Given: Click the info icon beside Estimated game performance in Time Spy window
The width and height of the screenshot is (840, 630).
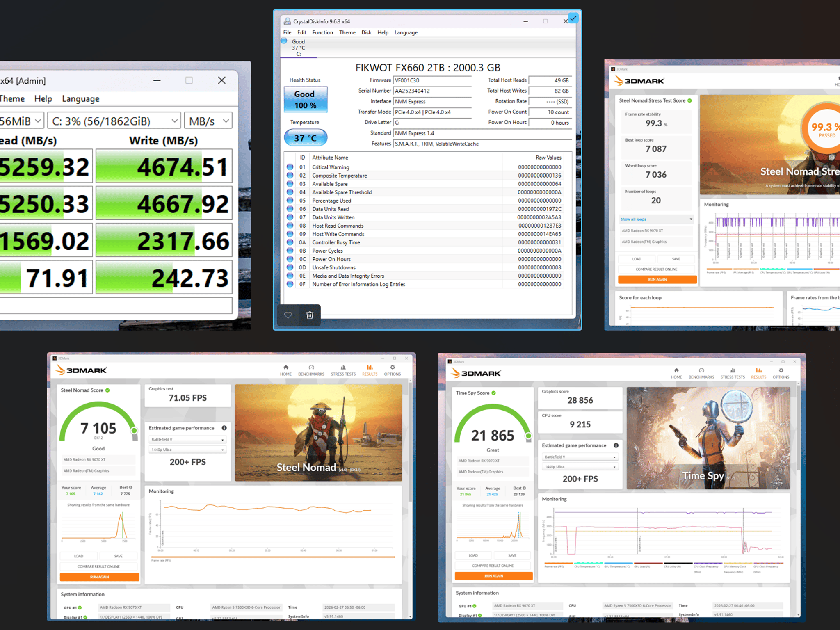Looking at the screenshot, I should (x=616, y=445).
